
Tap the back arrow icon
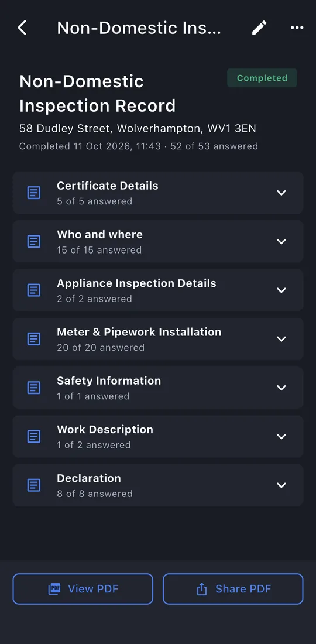[22, 28]
